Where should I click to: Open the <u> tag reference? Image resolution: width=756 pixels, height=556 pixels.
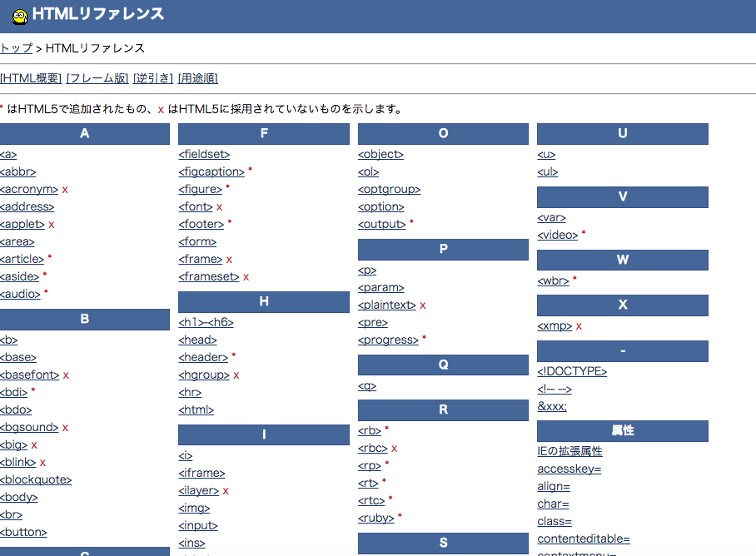546,155
